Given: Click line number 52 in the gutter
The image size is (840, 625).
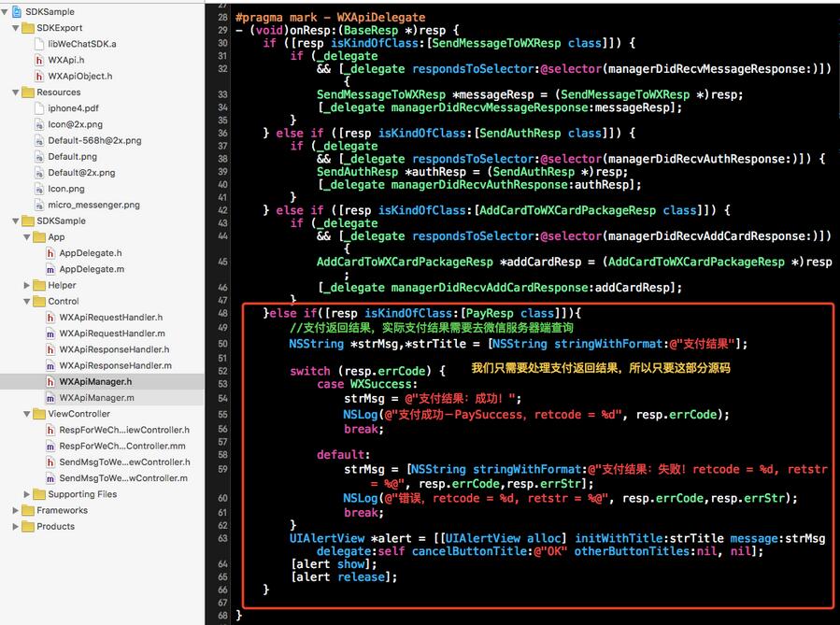Looking at the screenshot, I should pos(223,371).
